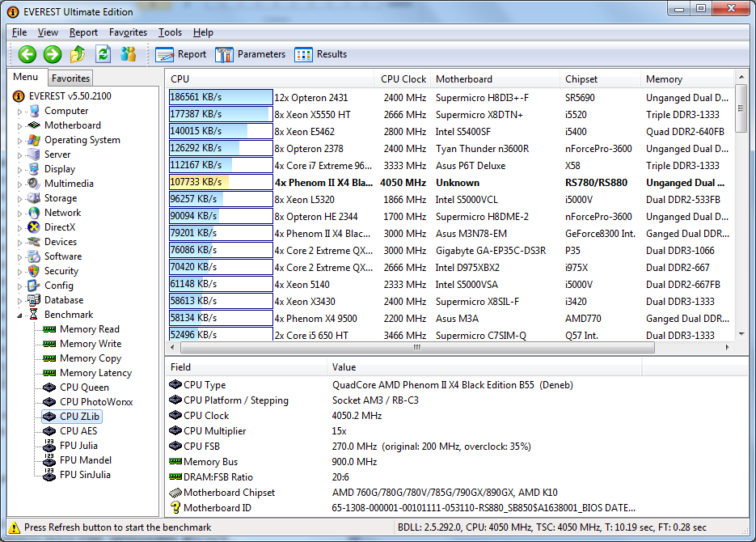756x542 pixels.
Task: Refresh to start the benchmark
Action: tap(103, 54)
